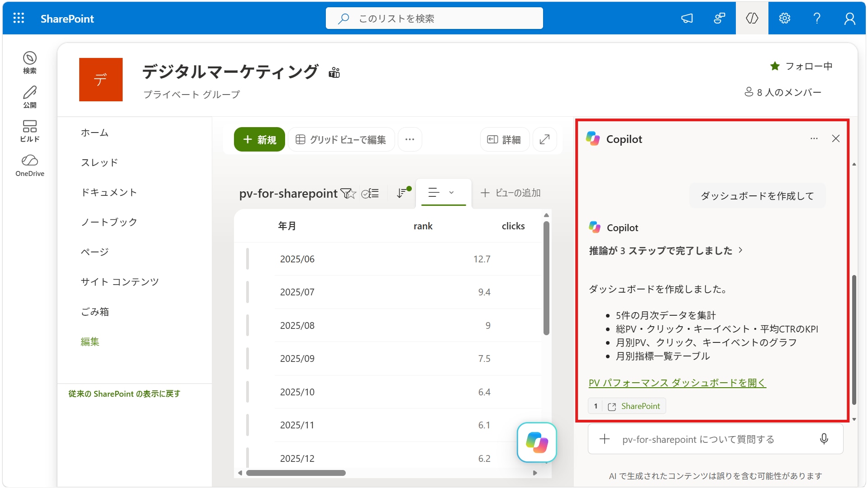
Task: Focus the このリストを検索 search box
Action: click(434, 18)
